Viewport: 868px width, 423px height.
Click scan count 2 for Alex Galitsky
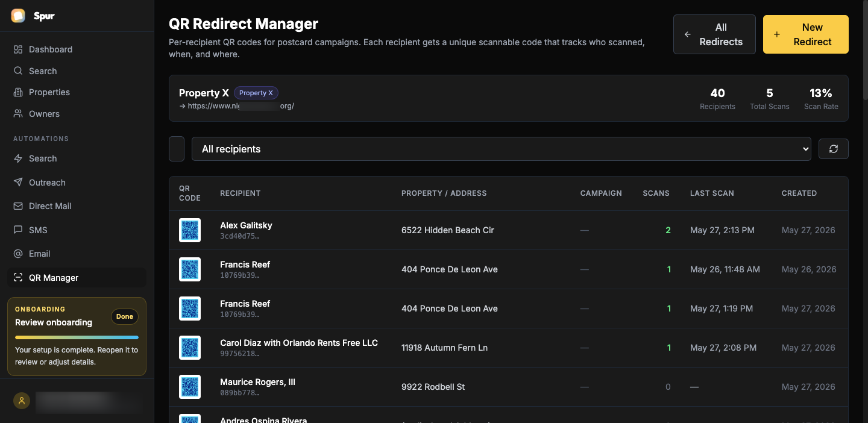(668, 230)
